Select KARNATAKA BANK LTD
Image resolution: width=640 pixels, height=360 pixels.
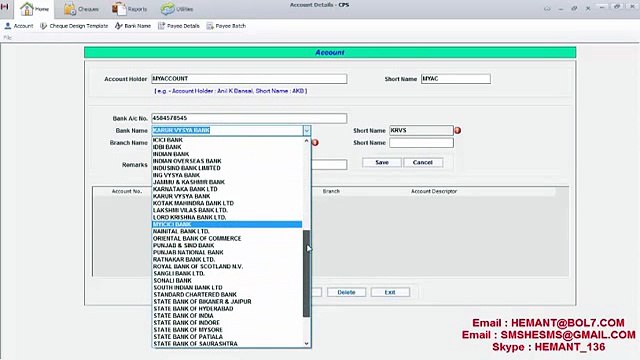(x=227, y=189)
